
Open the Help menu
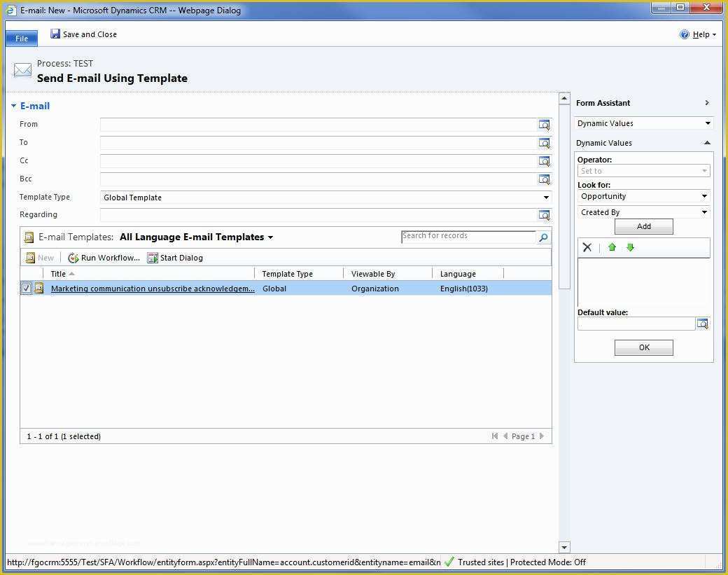704,34
